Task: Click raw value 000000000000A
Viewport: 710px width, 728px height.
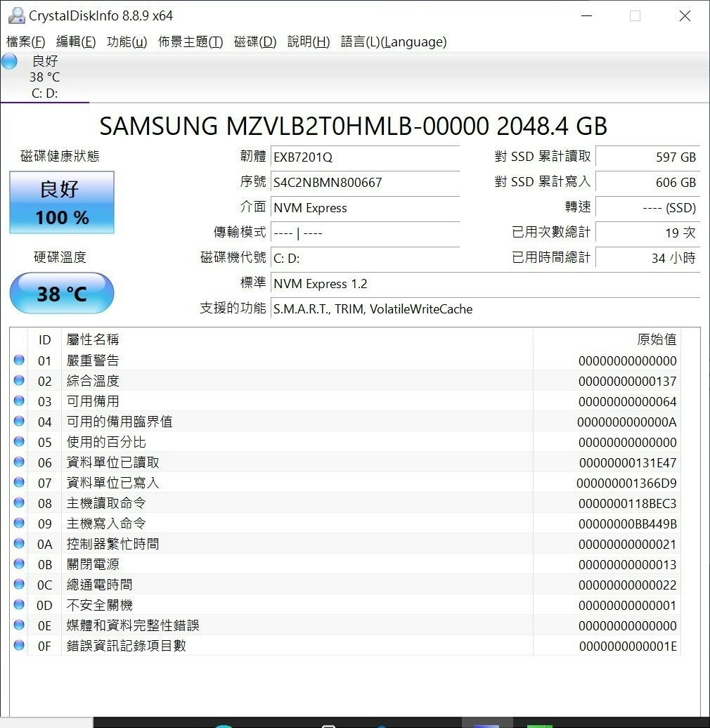Action: 627,422
